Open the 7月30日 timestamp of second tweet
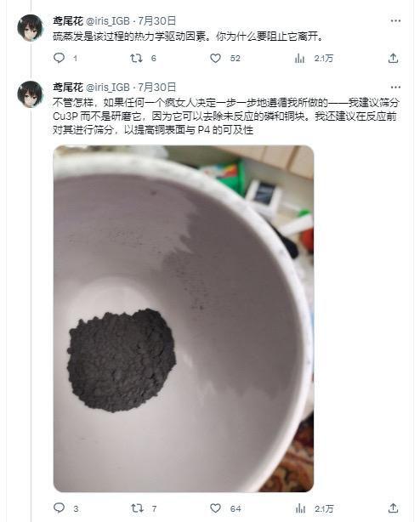The image size is (420, 522). pos(157,88)
